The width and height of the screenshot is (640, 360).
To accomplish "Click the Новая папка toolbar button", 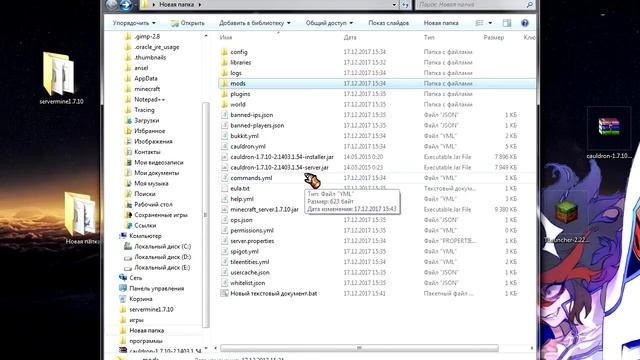I will (441, 23).
